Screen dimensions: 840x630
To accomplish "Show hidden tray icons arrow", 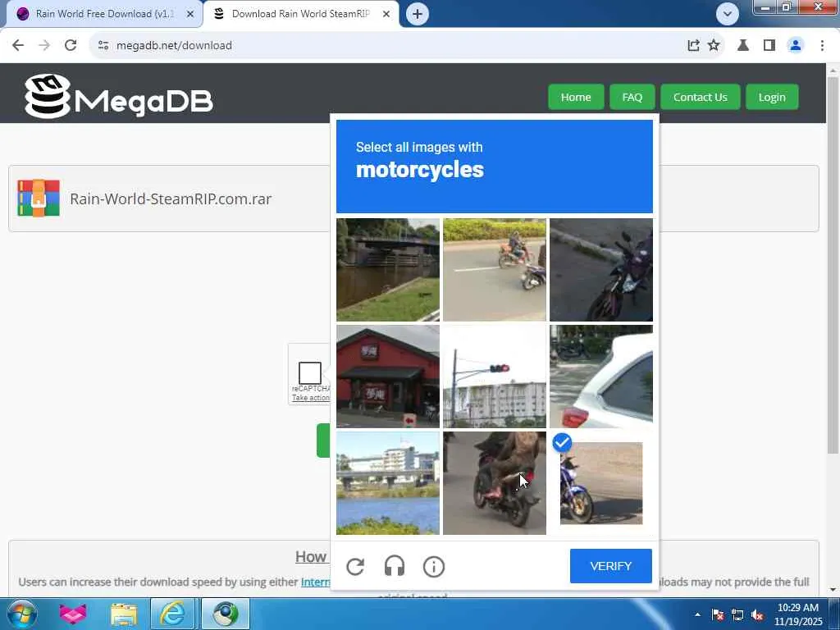I will [x=697, y=614].
